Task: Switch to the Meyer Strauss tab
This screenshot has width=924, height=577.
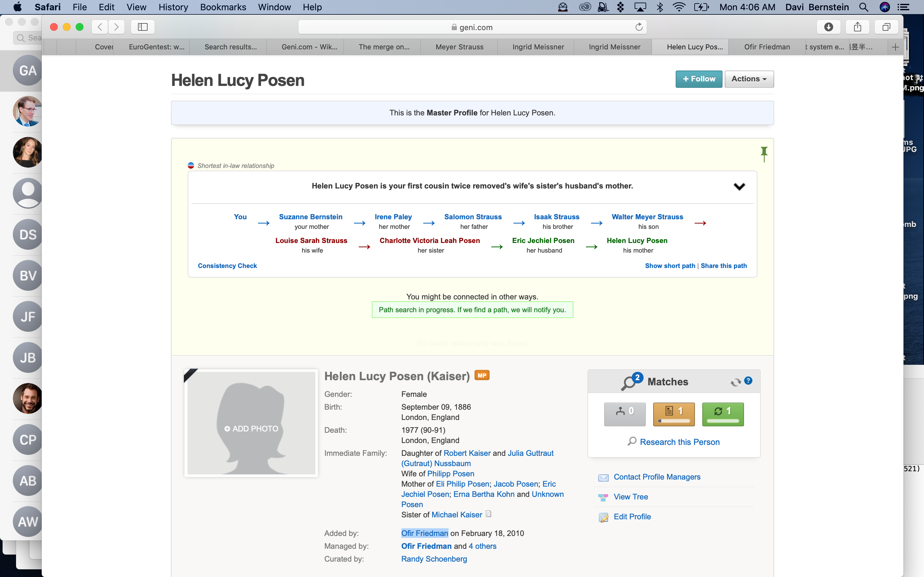Action: [x=459, y=47]
